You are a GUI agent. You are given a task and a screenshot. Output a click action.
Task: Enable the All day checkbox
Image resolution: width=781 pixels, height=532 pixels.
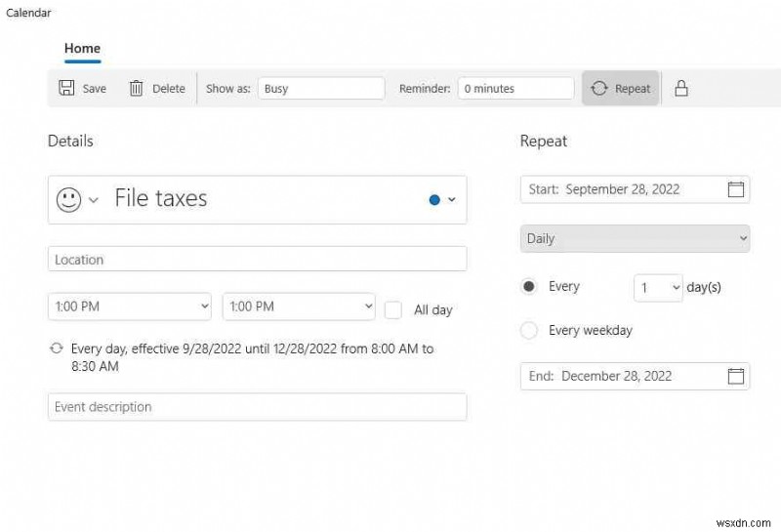[393, 309]
